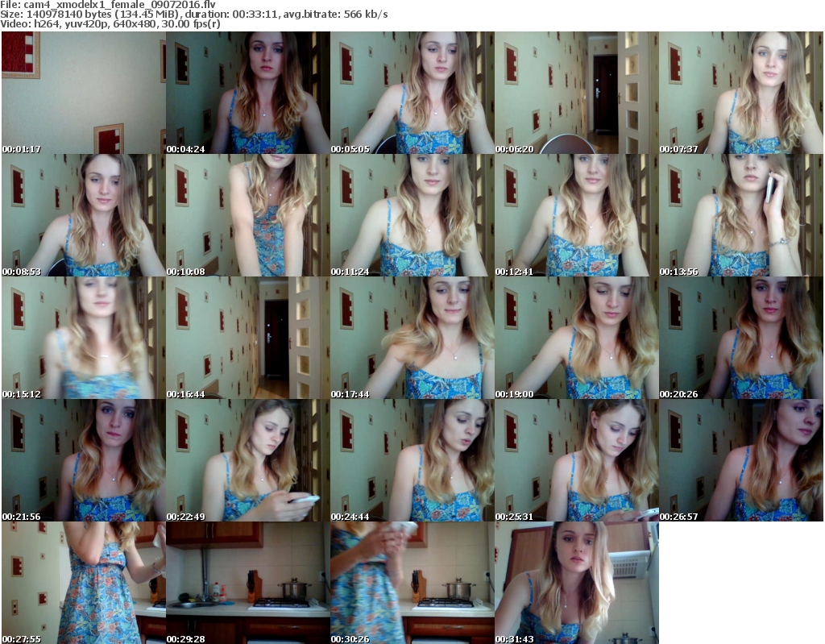Select the thumbnail stamped 00:20:26
This screenshot has height=644, width=825.
(741, 338)
